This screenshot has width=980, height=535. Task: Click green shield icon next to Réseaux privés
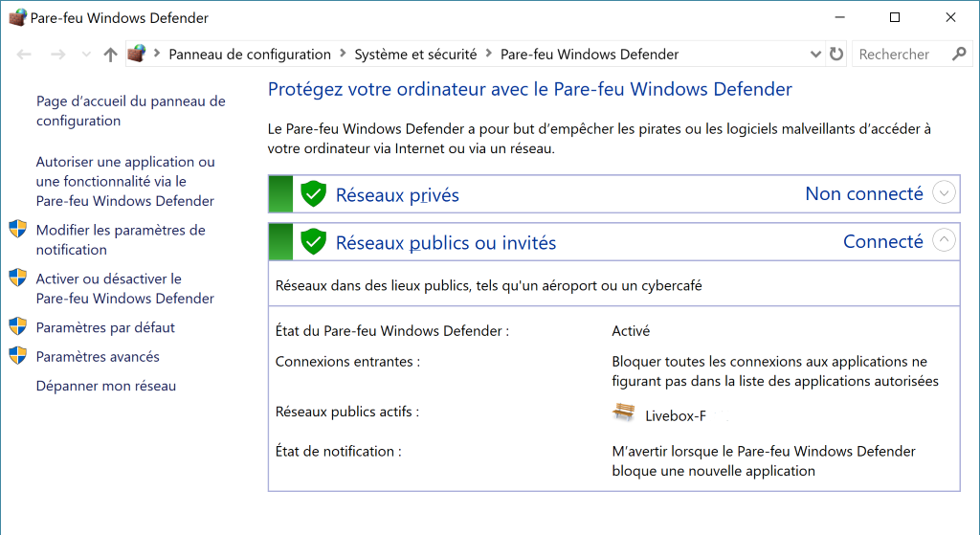coord(313,193)
